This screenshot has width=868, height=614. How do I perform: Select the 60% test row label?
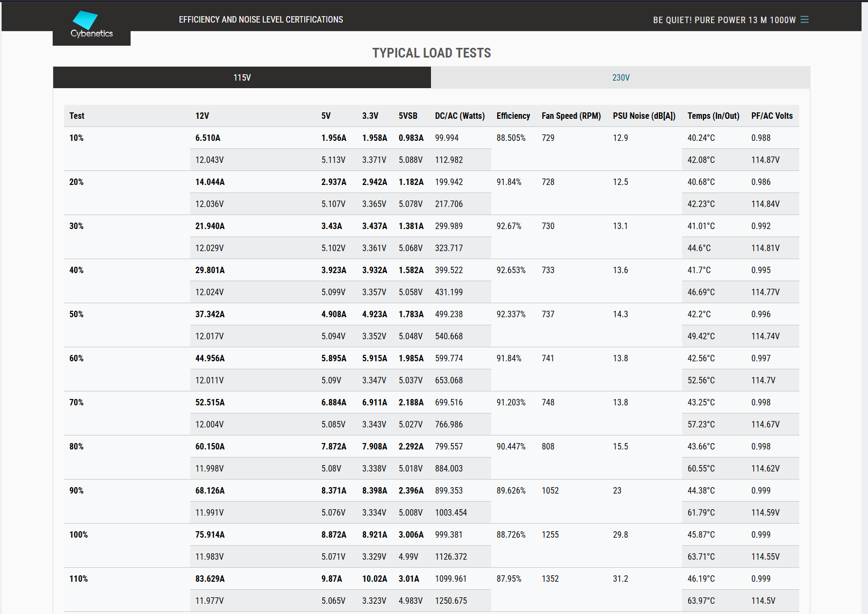76,358
